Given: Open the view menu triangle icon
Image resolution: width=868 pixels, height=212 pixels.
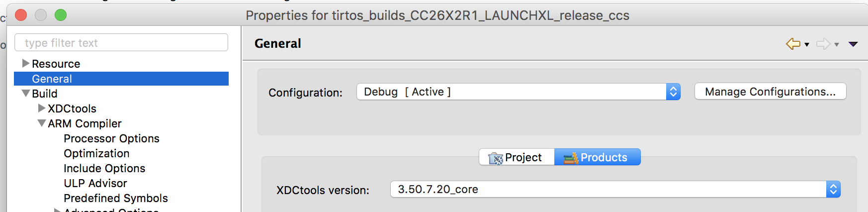Looking at the screenshot, I should pos(853,44).
